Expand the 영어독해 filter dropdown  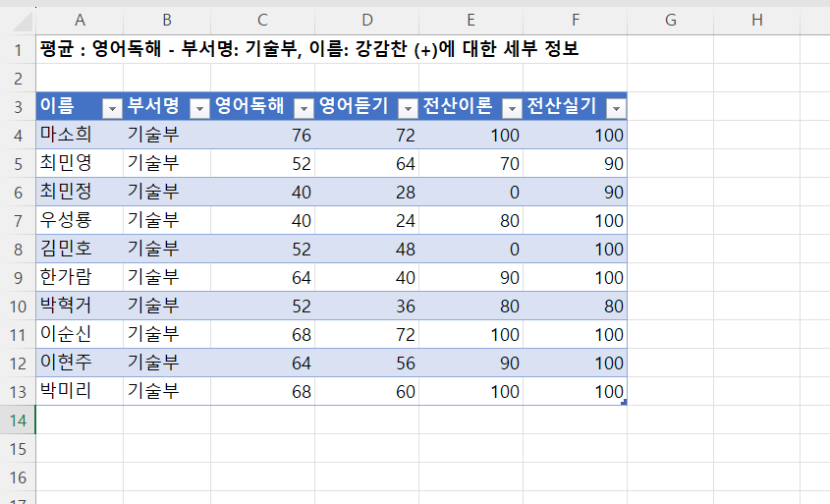click(304, 107)
